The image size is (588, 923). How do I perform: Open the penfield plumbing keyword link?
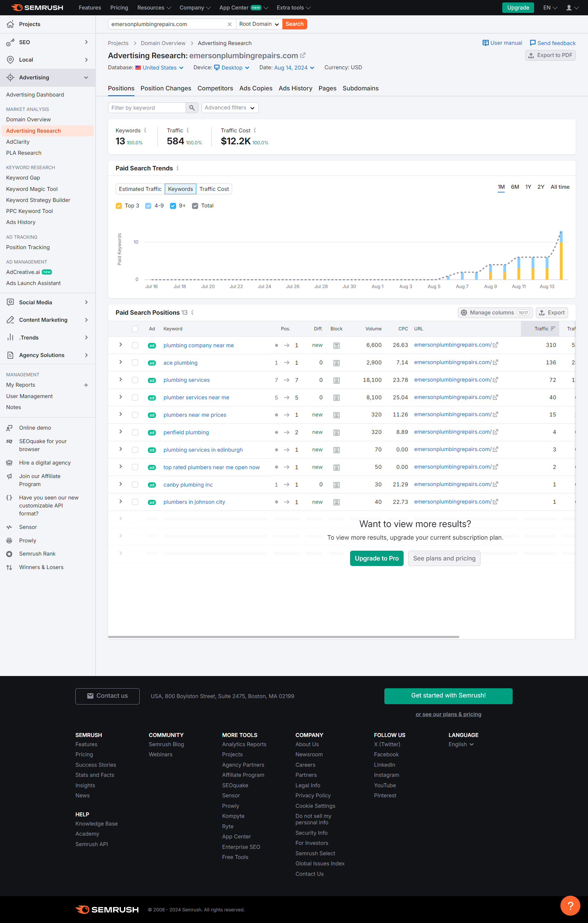pos(186,432)
